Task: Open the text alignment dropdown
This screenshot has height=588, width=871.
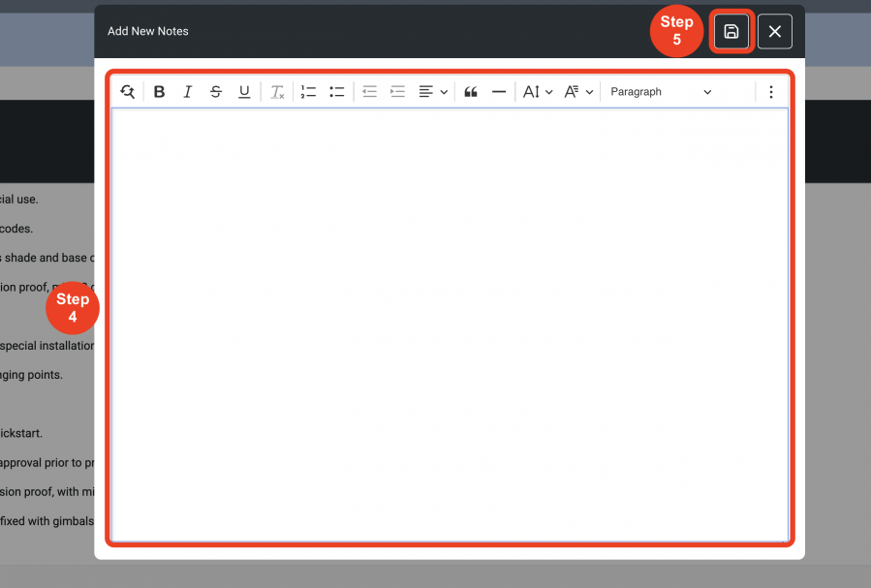Action: coord(433,92)
